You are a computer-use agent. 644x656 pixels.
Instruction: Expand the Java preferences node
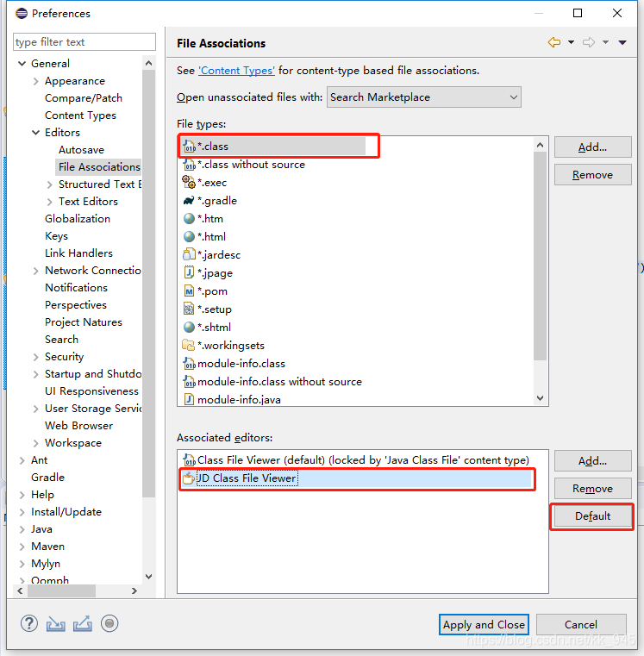[x=22, y=529]
